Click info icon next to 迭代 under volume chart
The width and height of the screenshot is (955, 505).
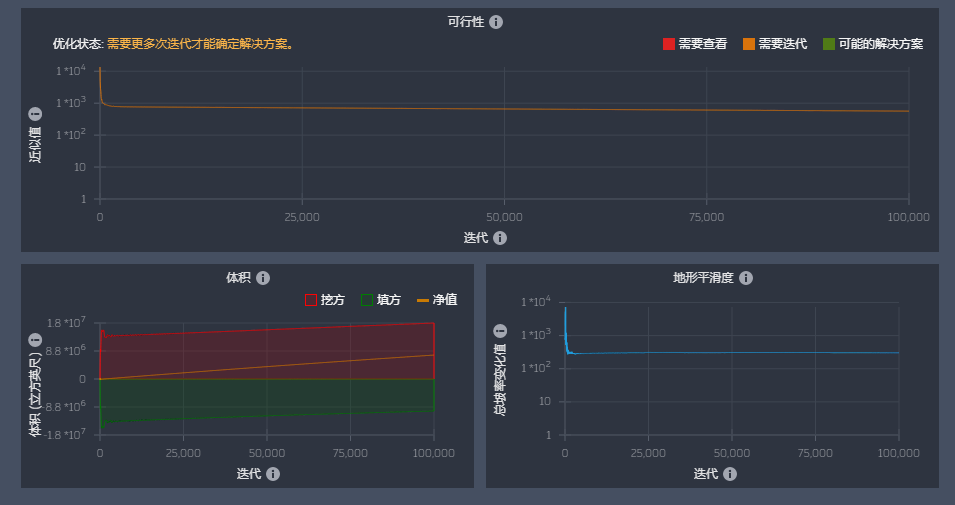[x=273, y=474]
